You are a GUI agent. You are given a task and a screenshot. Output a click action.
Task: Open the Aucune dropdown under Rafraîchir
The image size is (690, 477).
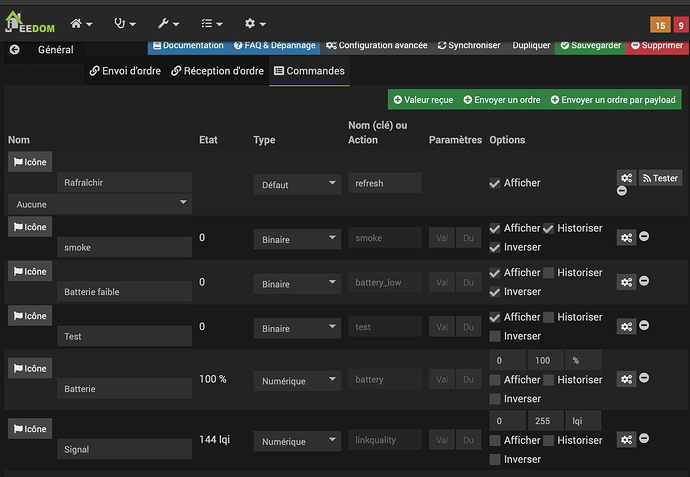[x=100, y=204]
